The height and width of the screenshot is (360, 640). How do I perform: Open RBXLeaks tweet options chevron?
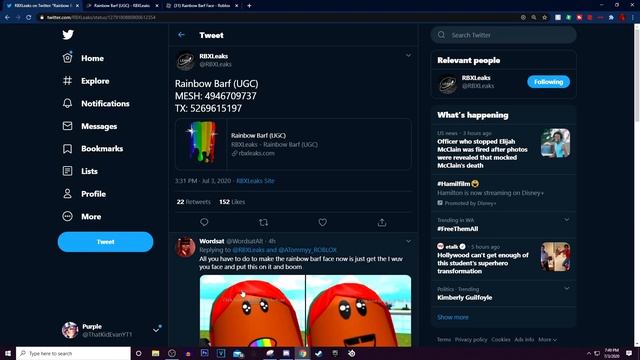point(408,56)
